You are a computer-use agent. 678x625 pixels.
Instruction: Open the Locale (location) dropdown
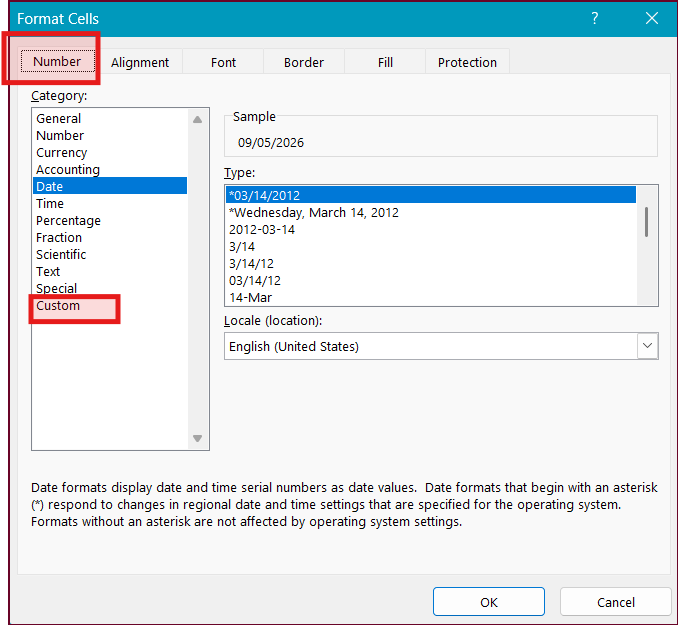[647, 346]
